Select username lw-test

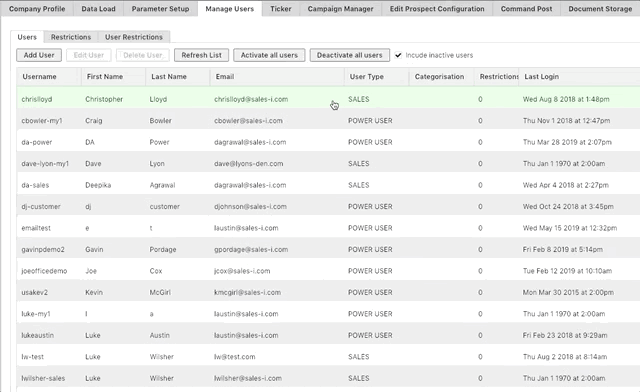(33, 356)
